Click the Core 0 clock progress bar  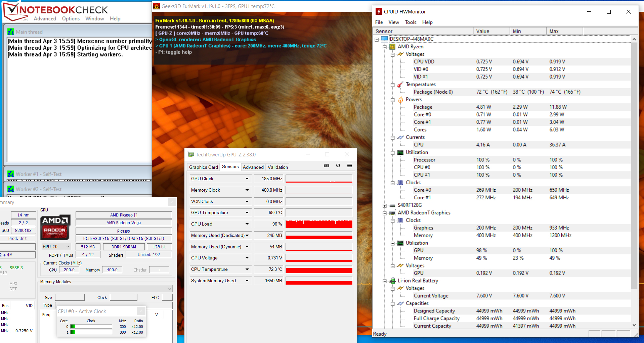[x=91, y=327]
